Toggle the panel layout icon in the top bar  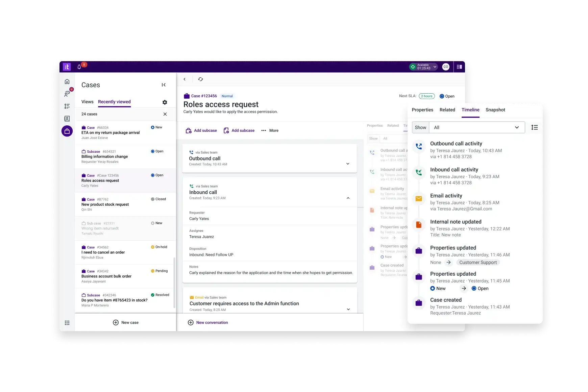[459, 67]
